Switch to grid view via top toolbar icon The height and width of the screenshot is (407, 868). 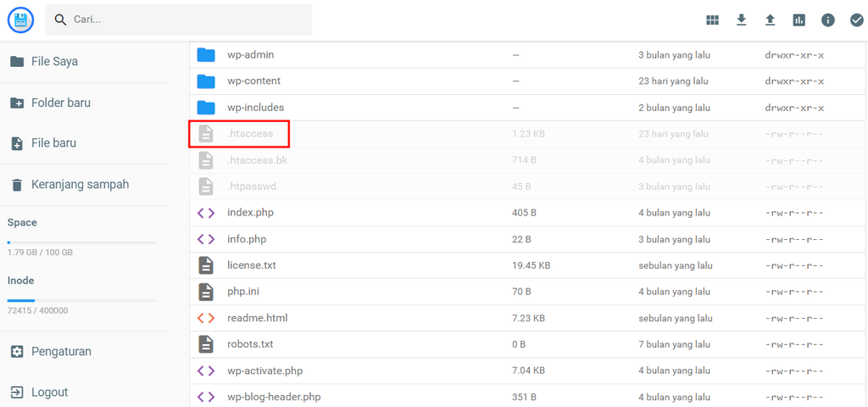pyautogui.click(x=712, y=20)
